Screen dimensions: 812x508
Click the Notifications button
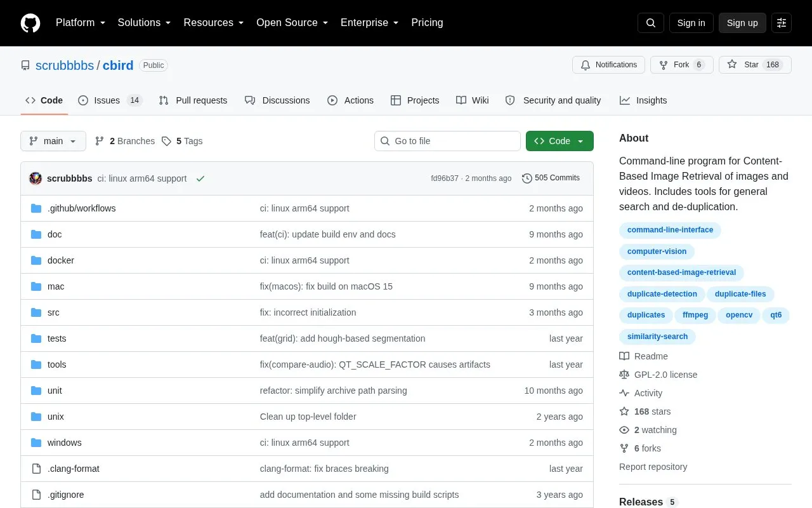609,65
